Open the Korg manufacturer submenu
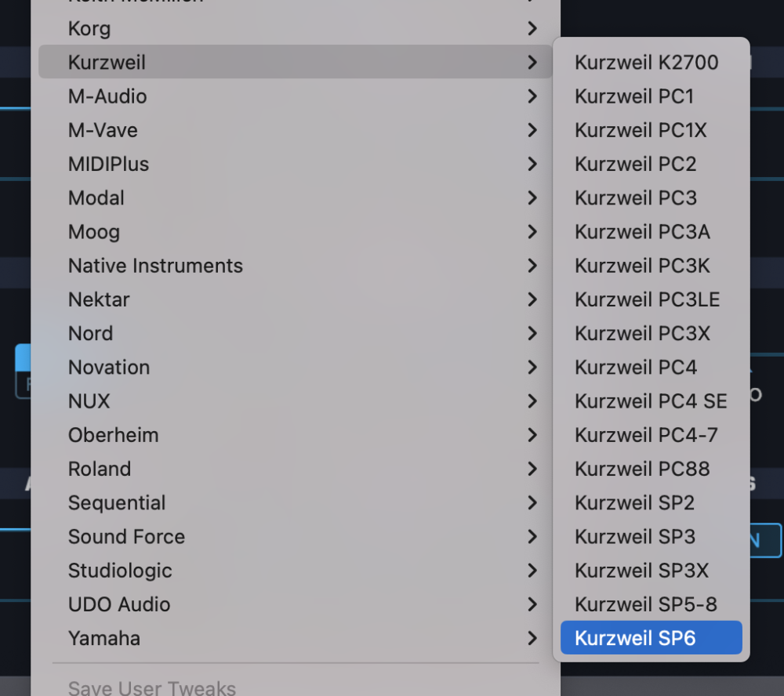The image size is (784, 696). (89, 29)
